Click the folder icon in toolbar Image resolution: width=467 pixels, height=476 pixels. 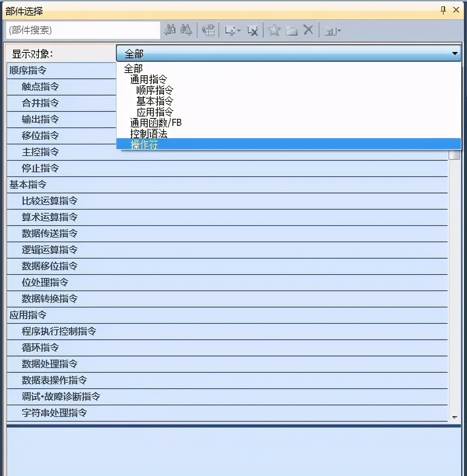click(x=291, y=31)
